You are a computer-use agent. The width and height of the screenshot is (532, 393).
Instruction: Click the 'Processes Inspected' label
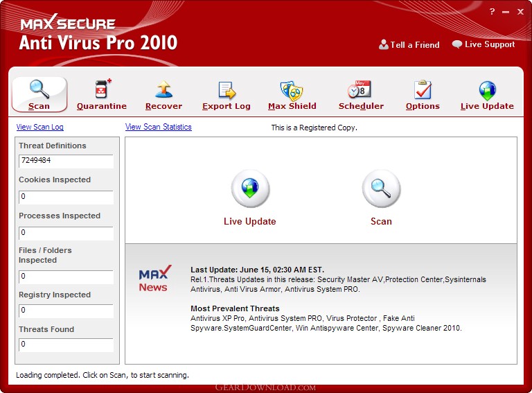[60, 216]
